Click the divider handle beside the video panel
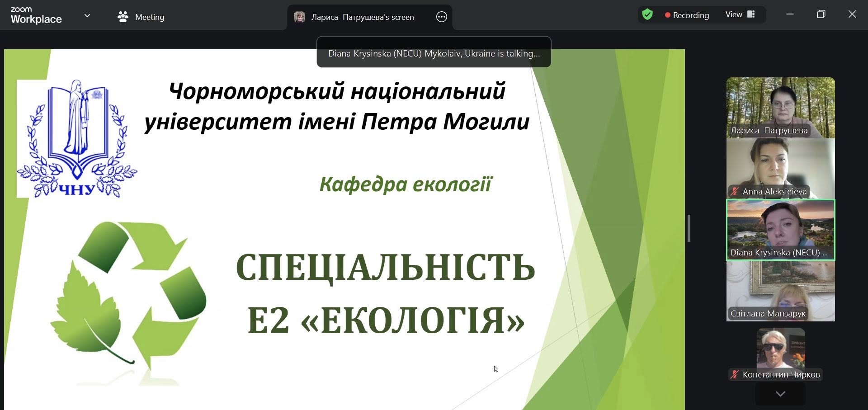The height and width of the screenshot is (410, 868). click(689, 228)
